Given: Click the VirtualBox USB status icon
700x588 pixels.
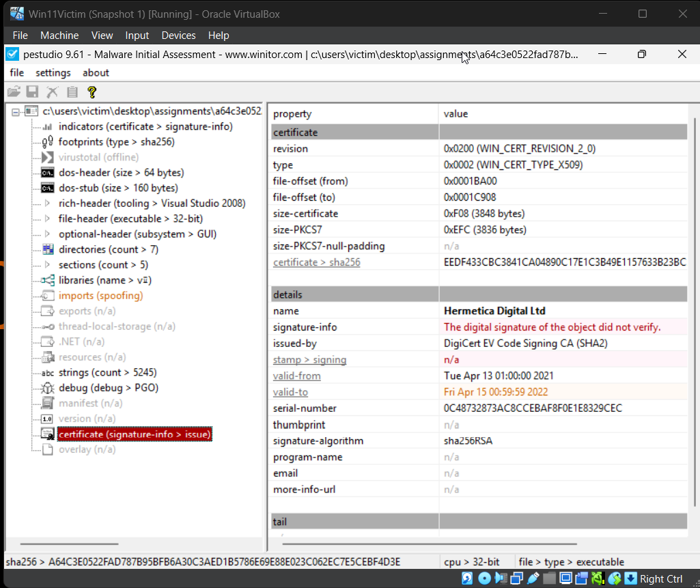Looking at the screenshot, I should (533, 578).
